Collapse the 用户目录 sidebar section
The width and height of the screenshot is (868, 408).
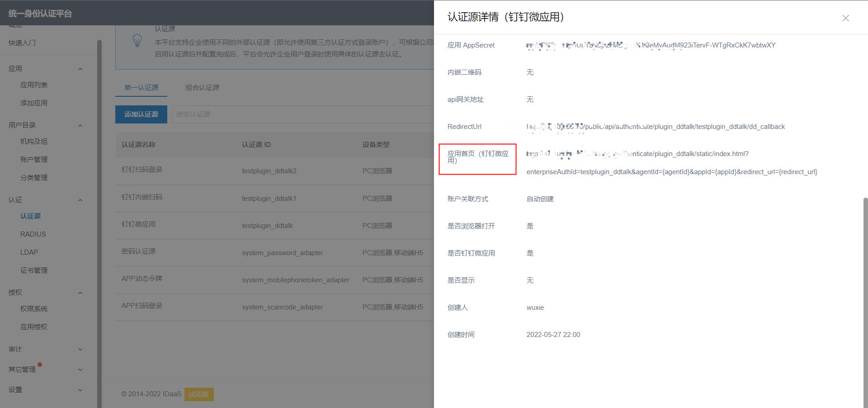(x=80, y=125)
